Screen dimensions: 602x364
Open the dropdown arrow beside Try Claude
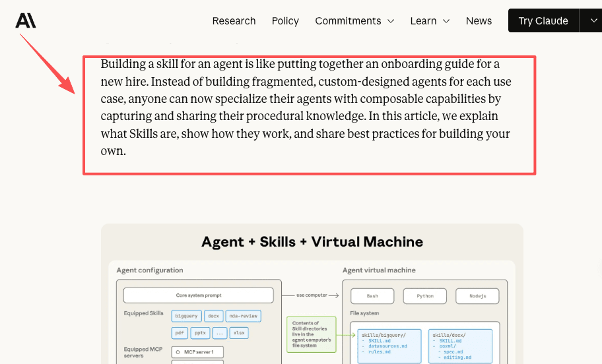point(593,20)
